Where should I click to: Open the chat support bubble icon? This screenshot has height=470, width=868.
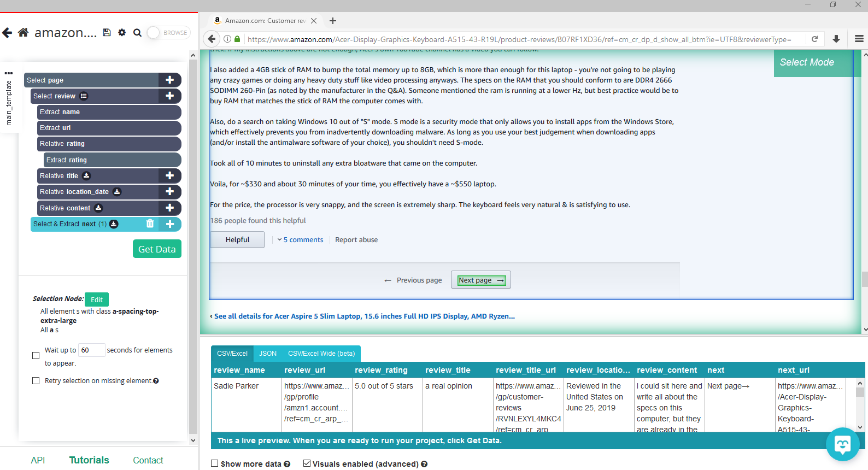coord(843,444)
